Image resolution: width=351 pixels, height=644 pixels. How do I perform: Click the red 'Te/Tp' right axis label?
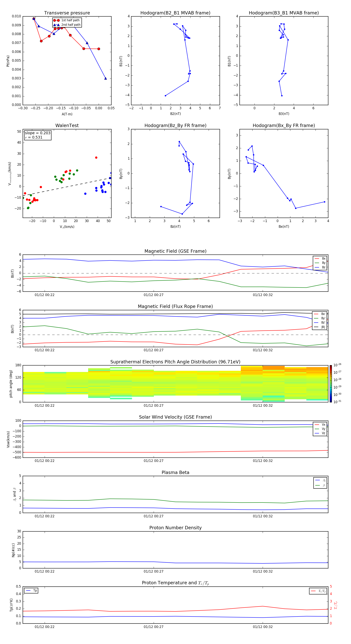336,605
